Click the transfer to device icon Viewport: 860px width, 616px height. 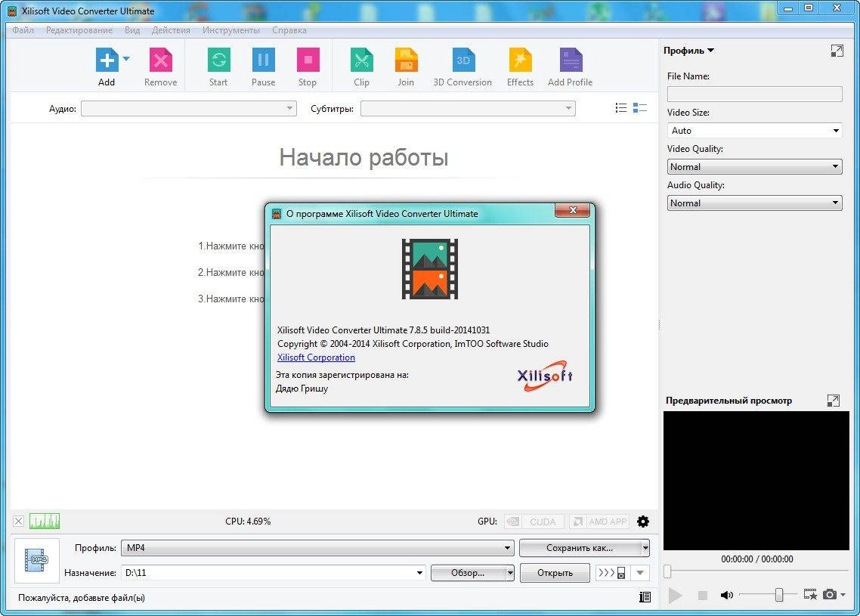pos(613,573)
